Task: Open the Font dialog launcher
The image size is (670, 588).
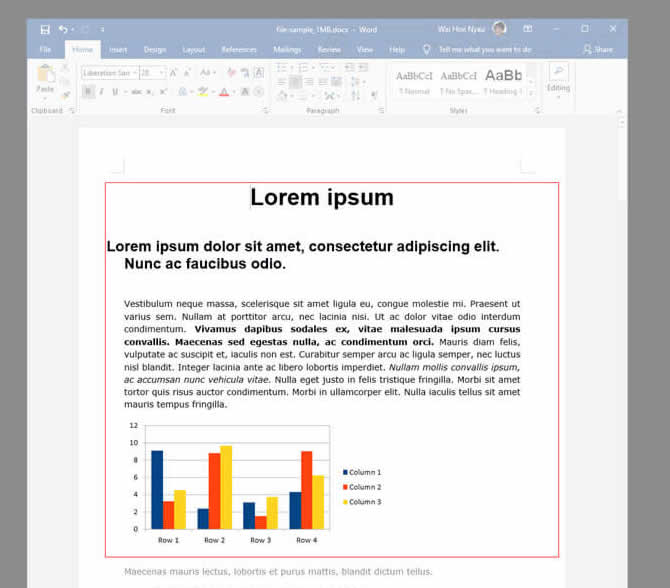Action: click(x=265, y=111)
